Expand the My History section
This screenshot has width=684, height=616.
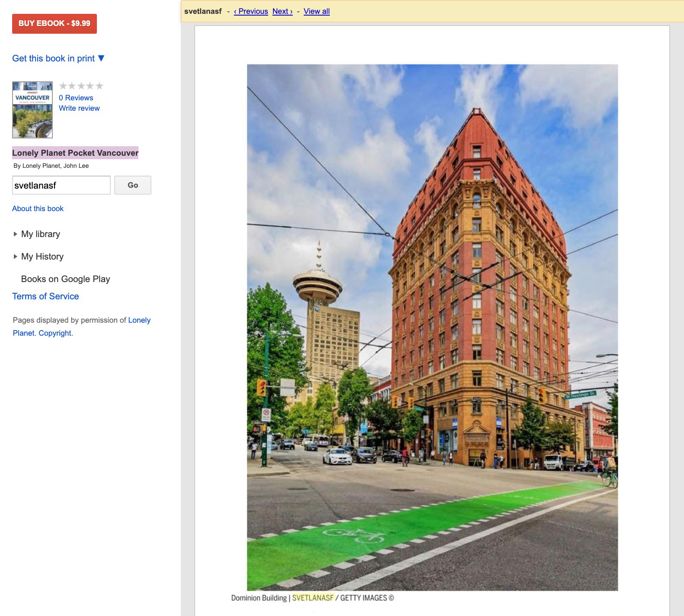pyautogui.click(x=39, y=257)
